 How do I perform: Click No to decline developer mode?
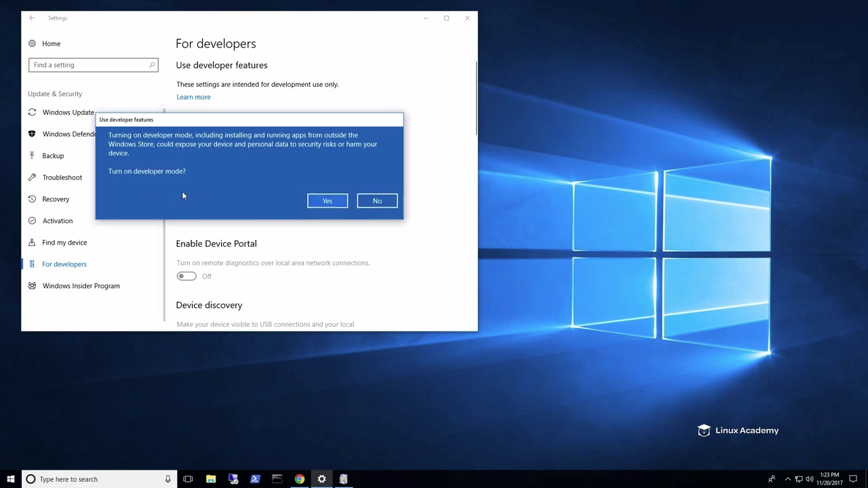click(x=377, y=201)
